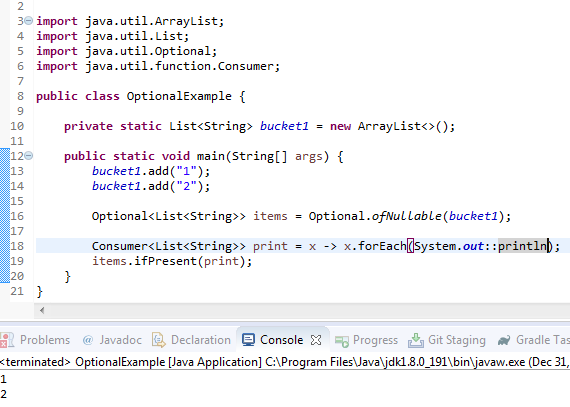Click console output line '2'

[4, 394]
